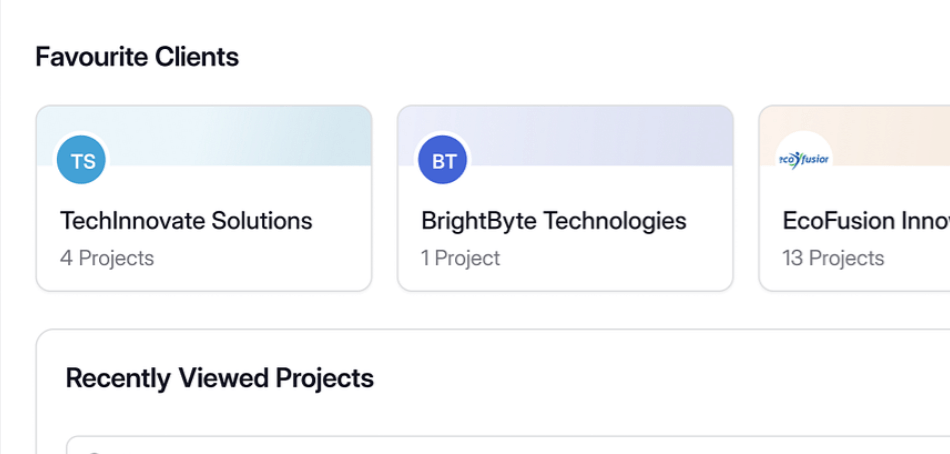Click the TS avatar icon

(x=83, y=161)
